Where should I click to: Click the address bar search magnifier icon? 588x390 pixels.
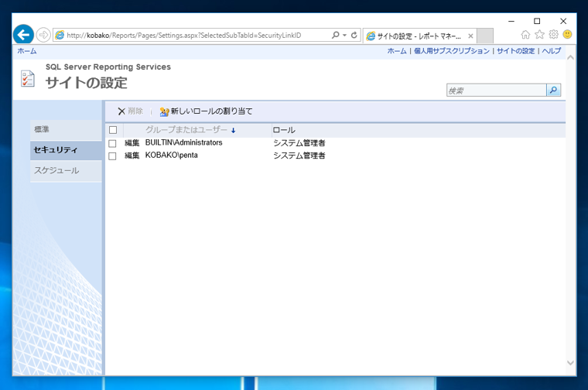coord(335,35)
